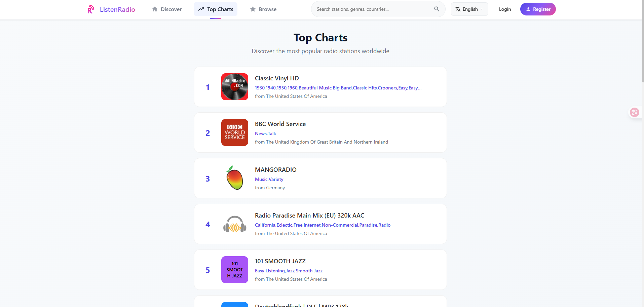Select the Music,Variety tags
This screenshot has height=307, width=644.
point(269,179)
